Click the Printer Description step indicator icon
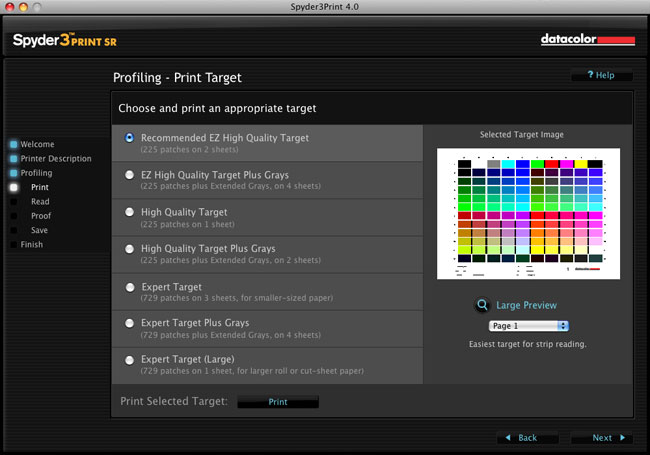 pos(14,159)
